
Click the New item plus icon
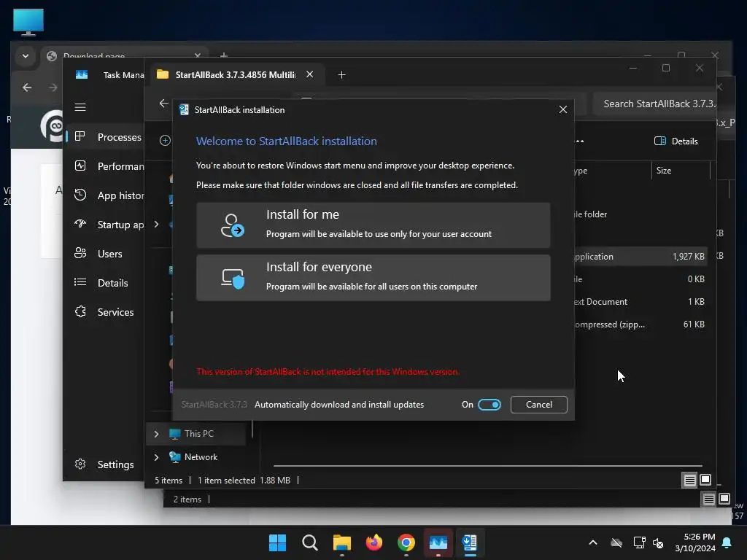pyautogui.click(x=165, y=141)
